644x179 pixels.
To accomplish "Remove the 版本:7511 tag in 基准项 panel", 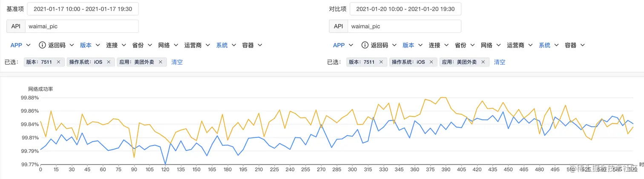I will pos(58,62).
